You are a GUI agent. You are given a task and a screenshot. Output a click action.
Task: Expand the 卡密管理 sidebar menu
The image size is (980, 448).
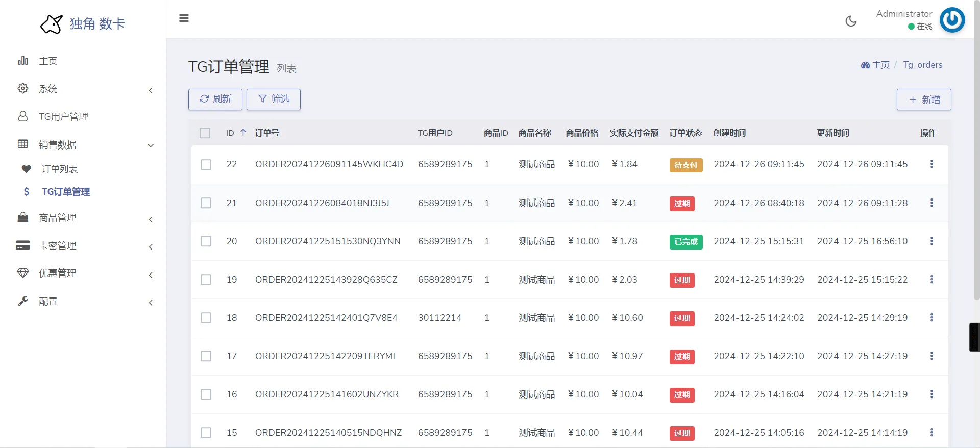click(84, 246)
